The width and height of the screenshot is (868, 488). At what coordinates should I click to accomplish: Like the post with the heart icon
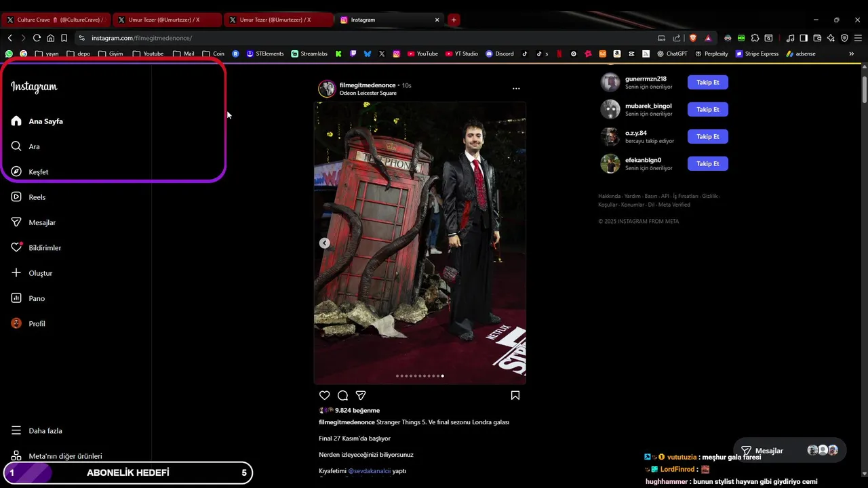(x=325, y=395)
